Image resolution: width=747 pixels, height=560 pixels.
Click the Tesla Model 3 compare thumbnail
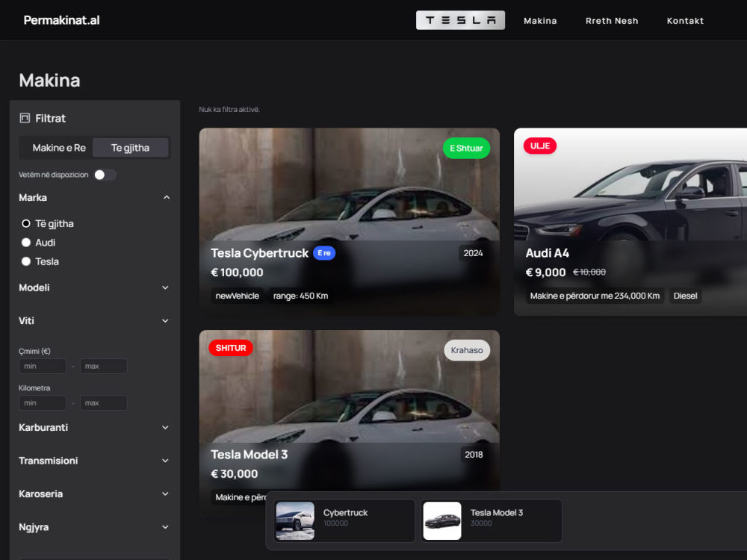point(442,520)
